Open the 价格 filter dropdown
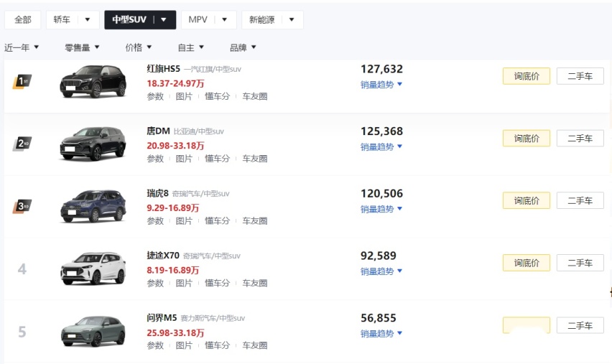This screenshot has height=364, width=612. pyautogui.click(x=138, y=47)
